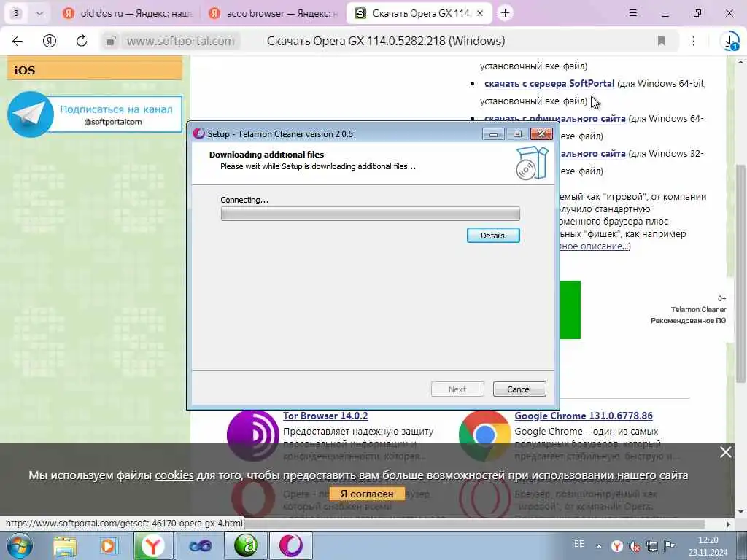747x560 pixels.
Task: Click 'скачать с сервера SoftPortal' link
Action: [x=549, y=83]
